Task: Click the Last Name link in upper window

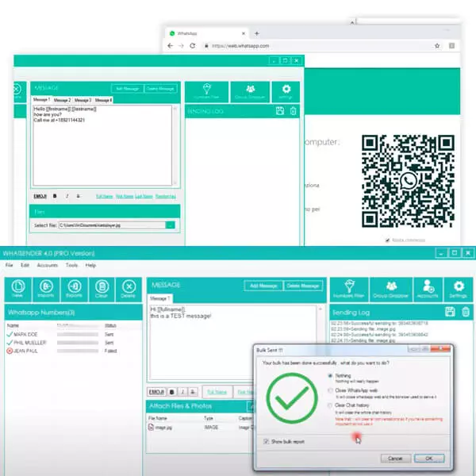Action: pyautogui.click(x=144, y=197)
